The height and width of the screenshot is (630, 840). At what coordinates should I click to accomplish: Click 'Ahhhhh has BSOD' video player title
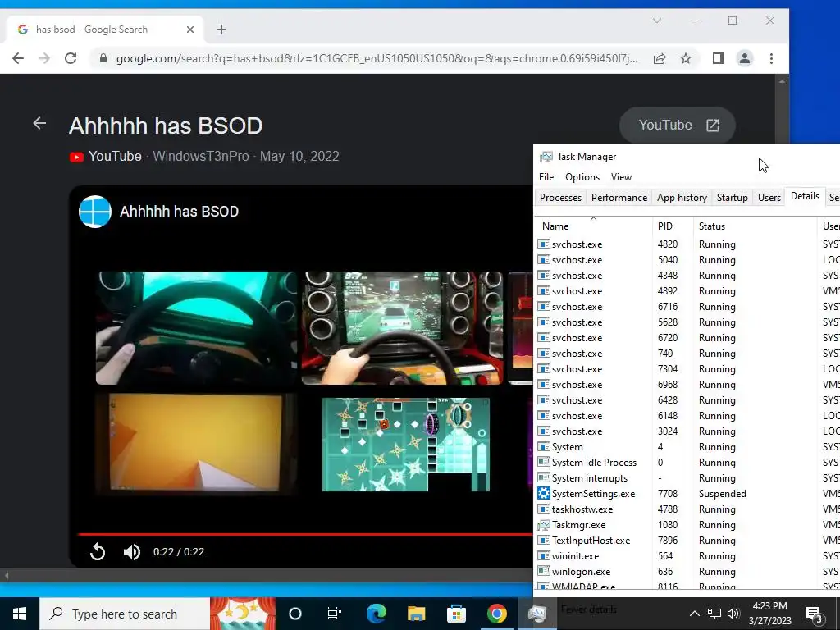coord(179,212)
